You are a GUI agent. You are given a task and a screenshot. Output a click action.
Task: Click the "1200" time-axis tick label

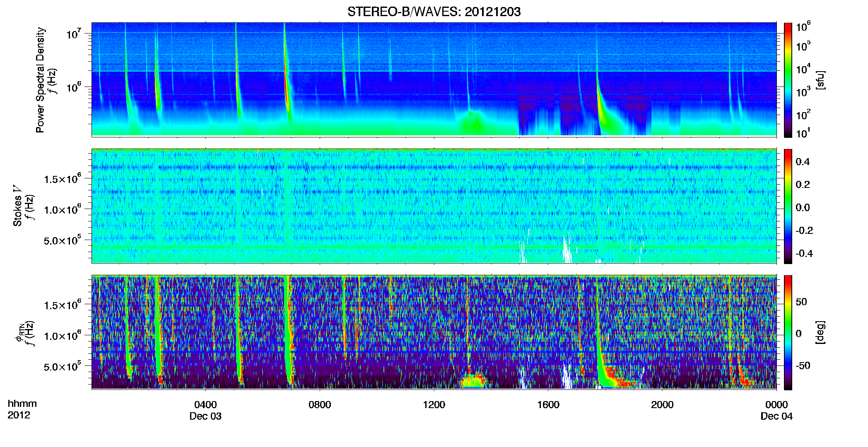click(x=434, y=405)
